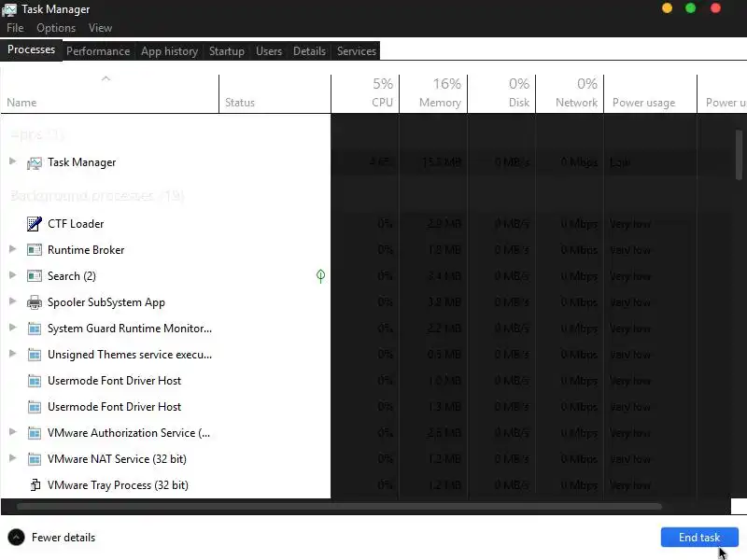Click the VMware Authorization Service icon
This screenshot has width=747, height=560.
point(35,433)
